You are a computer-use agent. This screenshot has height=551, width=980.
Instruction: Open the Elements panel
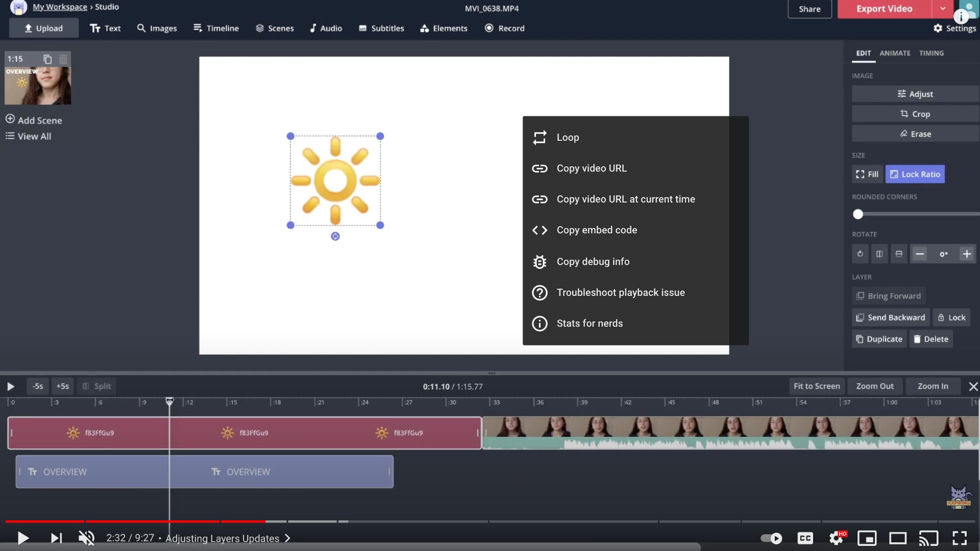point(444,28)
